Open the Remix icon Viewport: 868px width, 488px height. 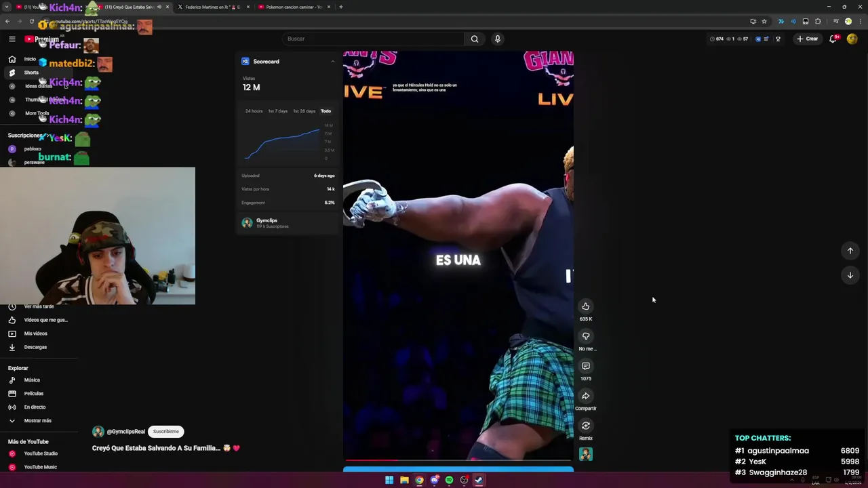click(x=586, y=426)
